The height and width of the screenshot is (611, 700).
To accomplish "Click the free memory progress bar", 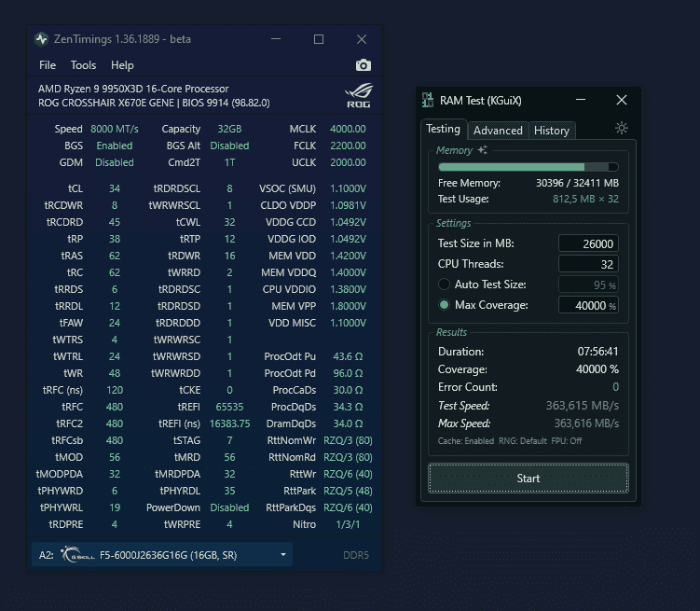I will point(528,167).
